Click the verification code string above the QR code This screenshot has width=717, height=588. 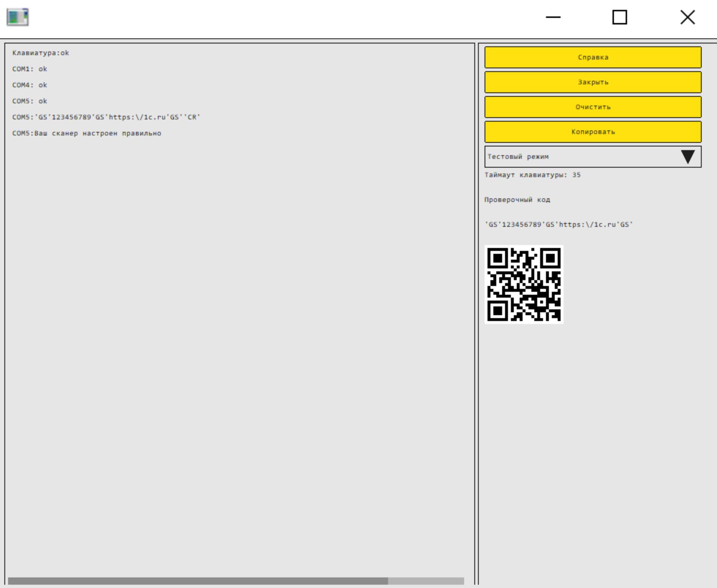pyautogui.click(x=559, y=225)
